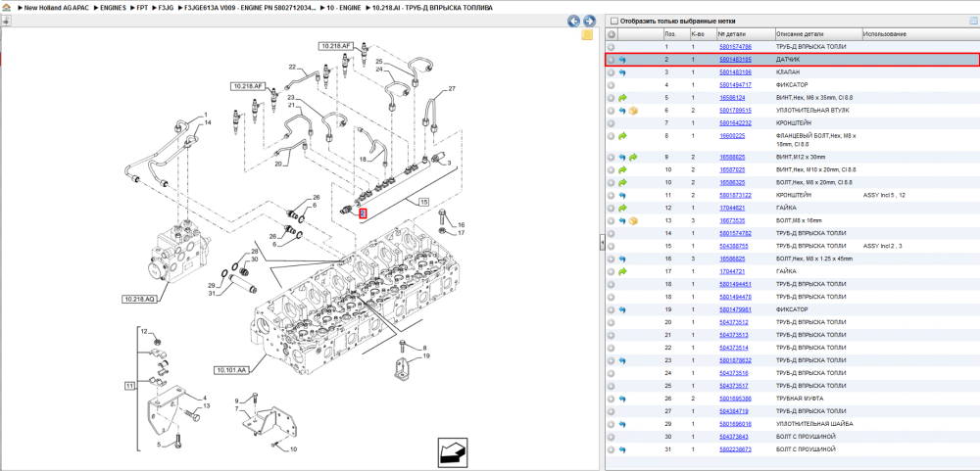Screen dimensions: 980x471
Task: Open the yellow sticky note icon
Action: pyautogui.click(x=587, y=35)
